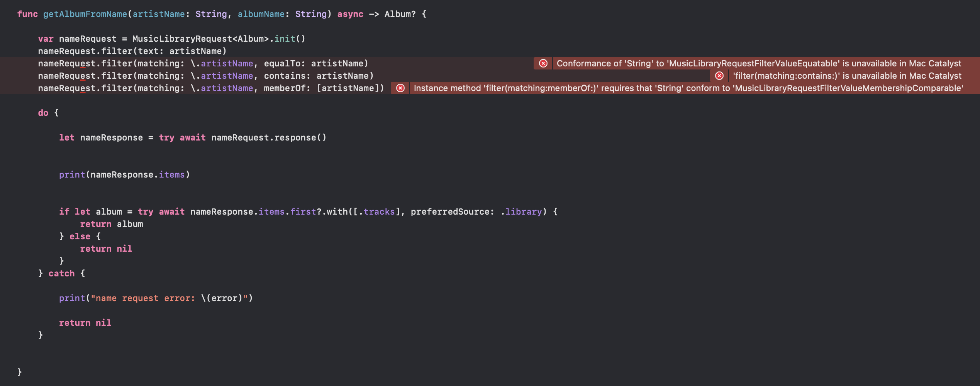Image resolution: width=980 pixels, height=386 pixels.
Task: Place cursor on the do keyword
Action: pyautogui.click(x=43, y=113)
